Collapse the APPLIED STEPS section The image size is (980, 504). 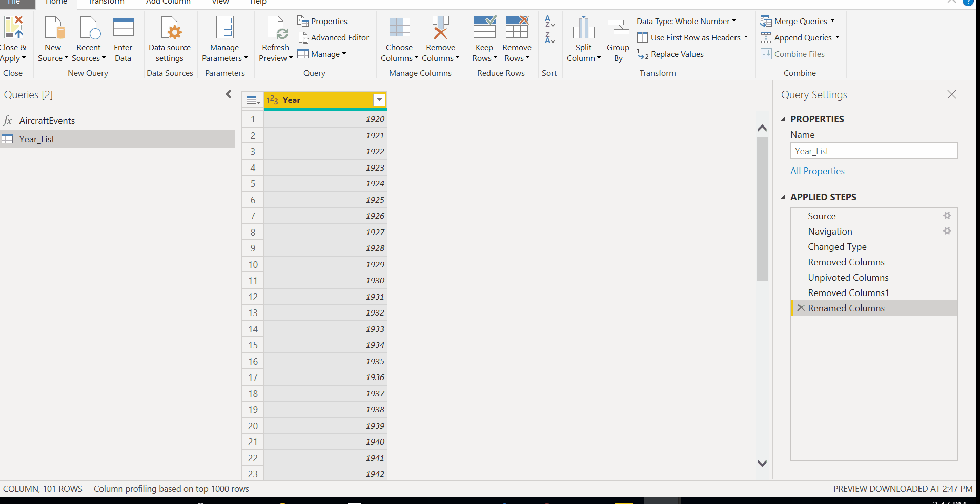coord(783,197)
